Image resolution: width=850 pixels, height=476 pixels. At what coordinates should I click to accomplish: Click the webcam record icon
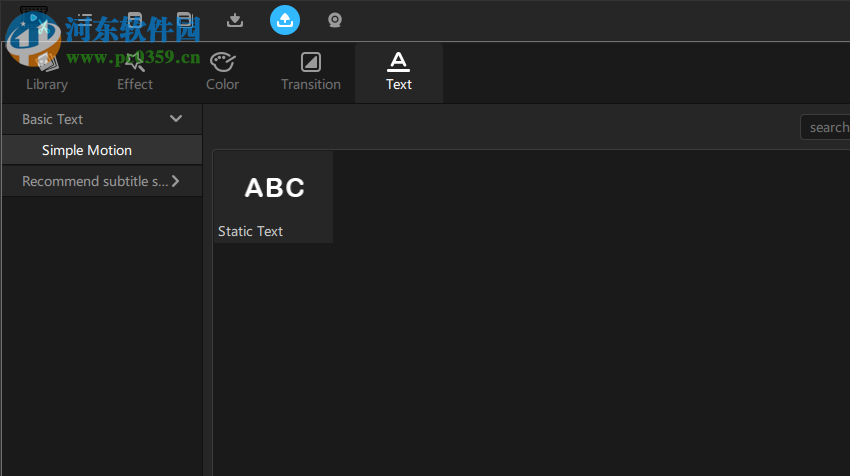(335, 19)
